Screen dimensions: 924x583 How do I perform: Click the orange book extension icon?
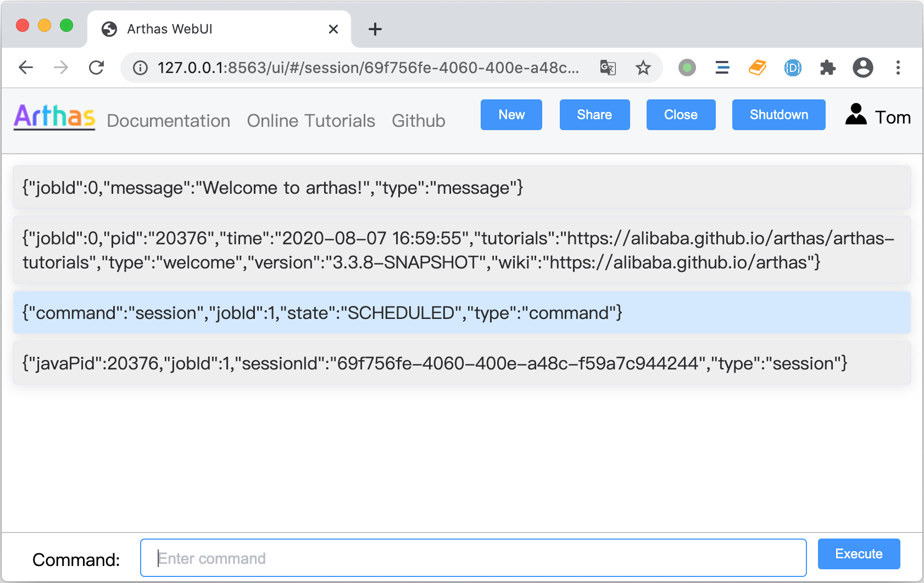758,68
